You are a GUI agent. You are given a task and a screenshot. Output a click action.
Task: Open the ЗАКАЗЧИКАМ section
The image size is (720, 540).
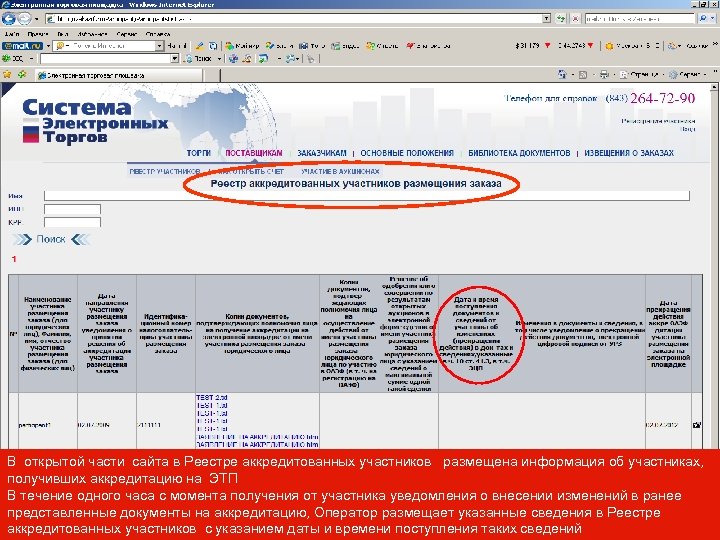[321, 153]
